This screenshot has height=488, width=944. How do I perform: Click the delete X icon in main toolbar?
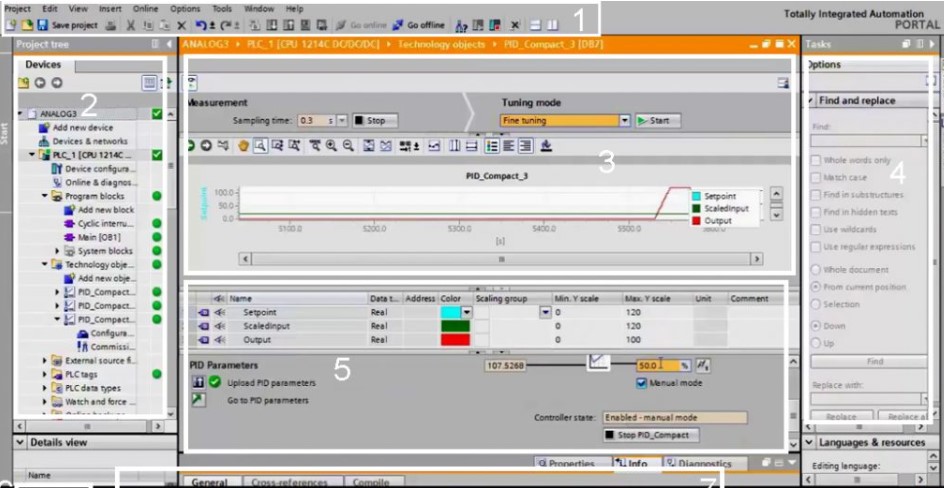[x=182, y=24]
